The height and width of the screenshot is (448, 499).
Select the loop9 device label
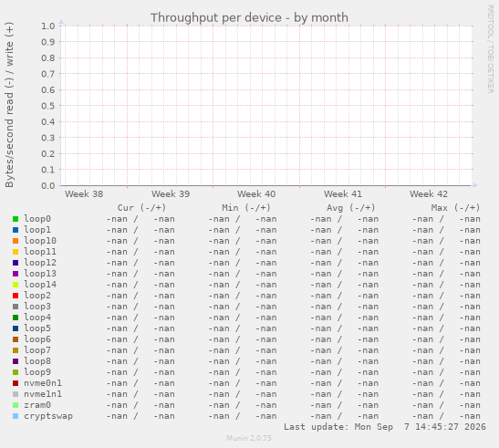tap(37, 372)
